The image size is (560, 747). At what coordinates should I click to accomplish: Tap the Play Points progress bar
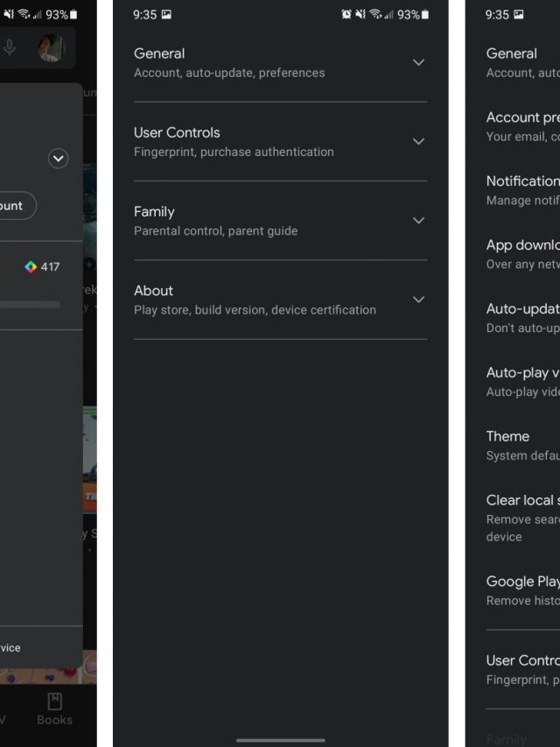coord(31,305)
